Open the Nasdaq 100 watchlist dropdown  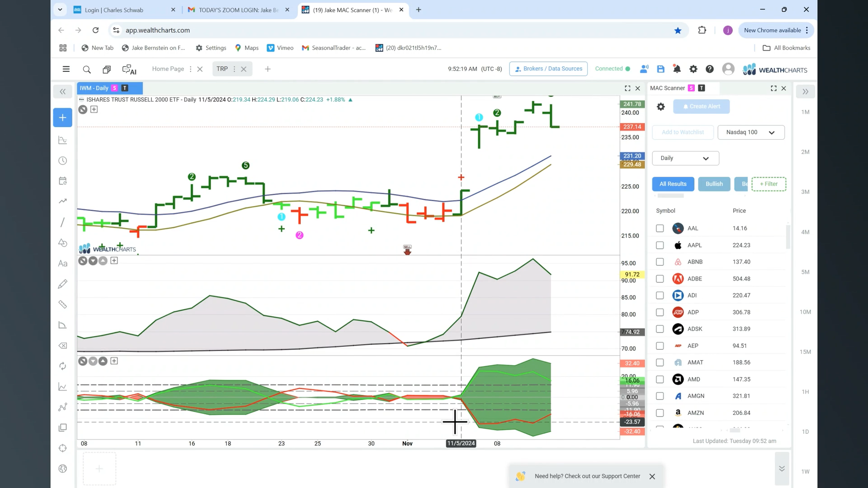point(751,132)
